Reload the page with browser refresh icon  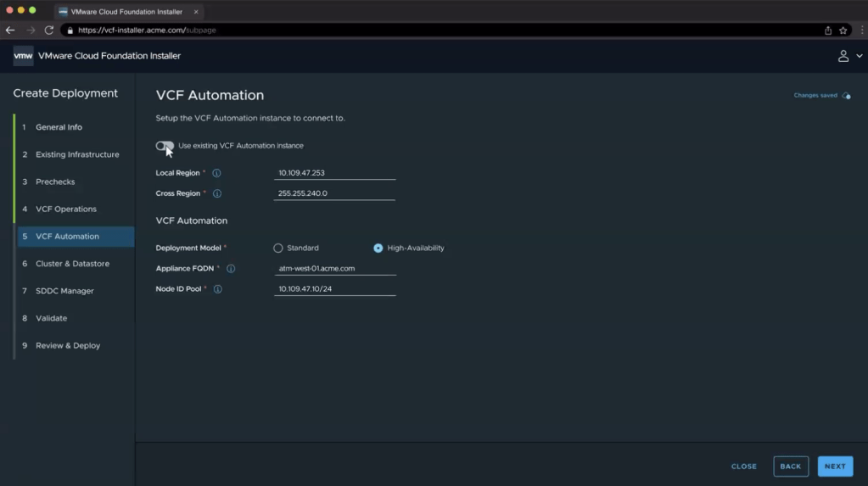click(49, 31)
